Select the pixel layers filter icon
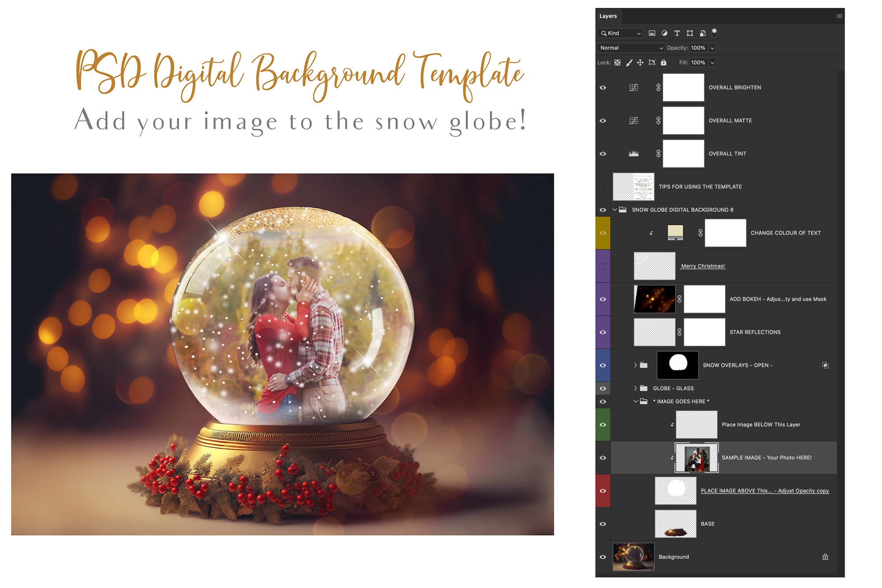The width and height of the screenshot is (882, 588). (x=653, y=33)
